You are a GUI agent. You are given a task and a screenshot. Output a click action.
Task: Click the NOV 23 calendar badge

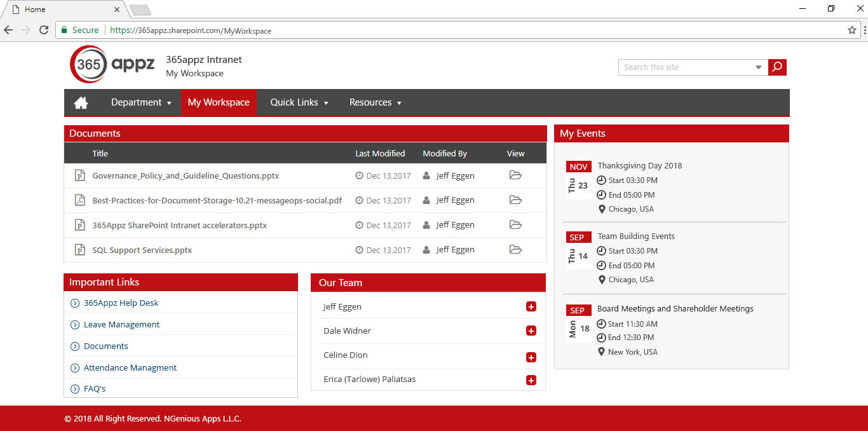point(578,180)
